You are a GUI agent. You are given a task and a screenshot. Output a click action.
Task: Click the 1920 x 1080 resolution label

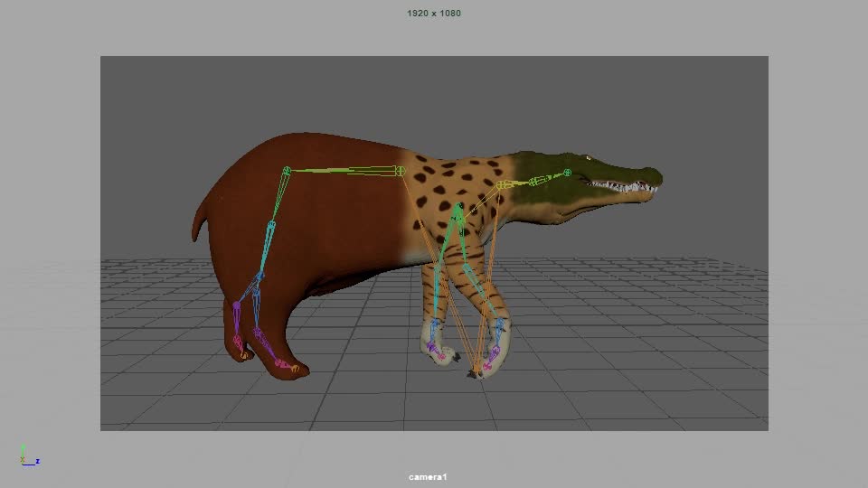434,14
